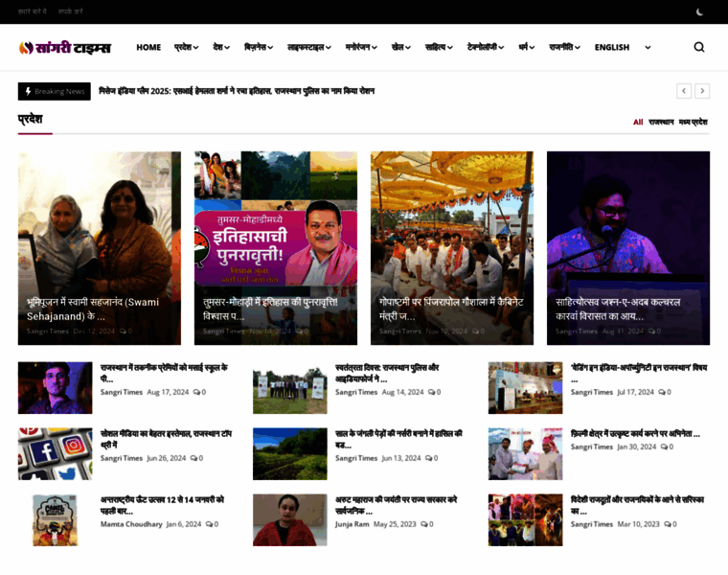Screen dimensions: 728x575
Task: Open author link Mamta Choudhary
Action: pos(131,524)
